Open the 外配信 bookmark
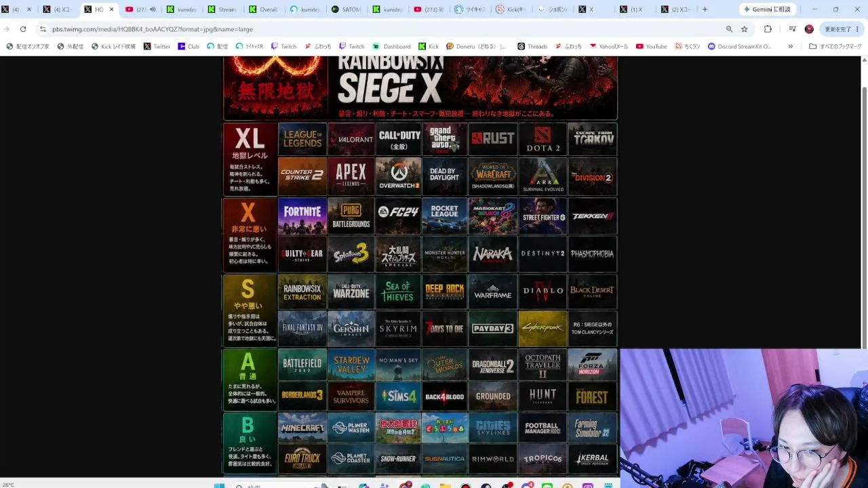Screen dimensions: 868x488 (x=71, y=47)
